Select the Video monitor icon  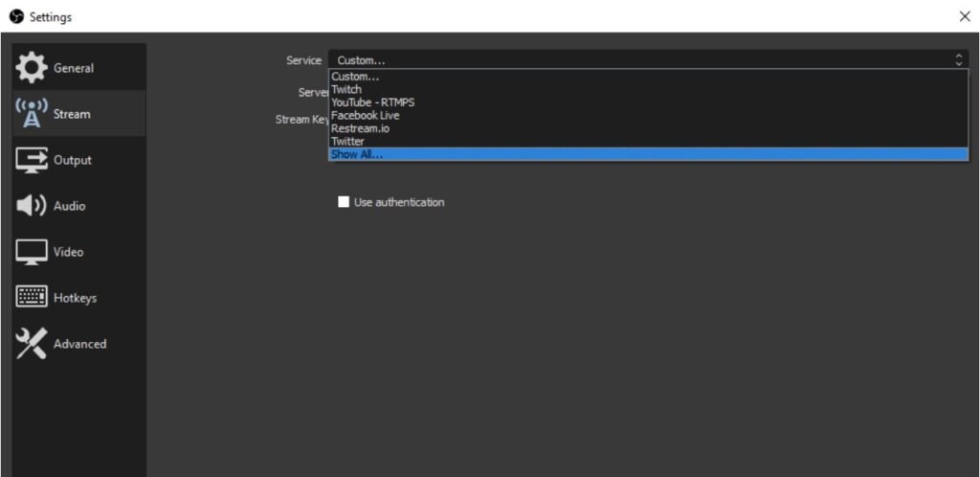tap(32, 252)
